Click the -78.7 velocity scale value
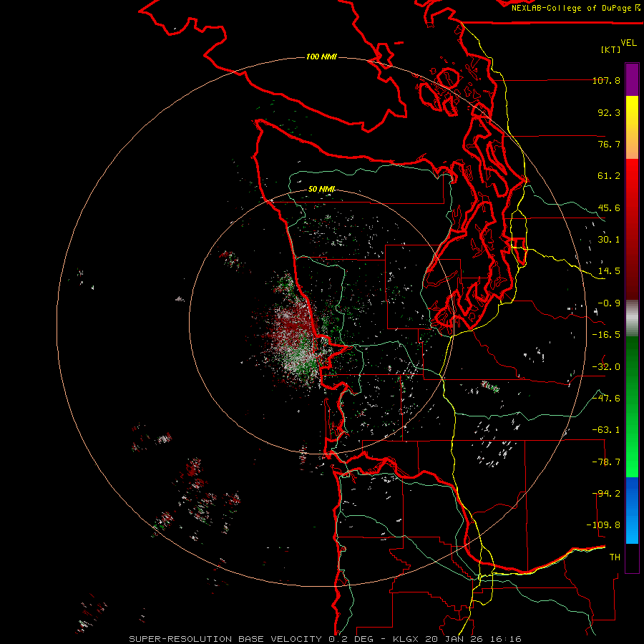This screenshot has height=644, width=644. pos(606,462)
